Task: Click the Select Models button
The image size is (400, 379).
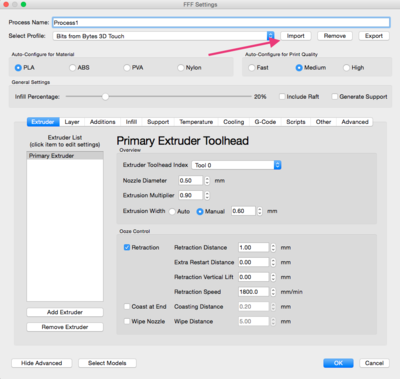Action: 107,363
